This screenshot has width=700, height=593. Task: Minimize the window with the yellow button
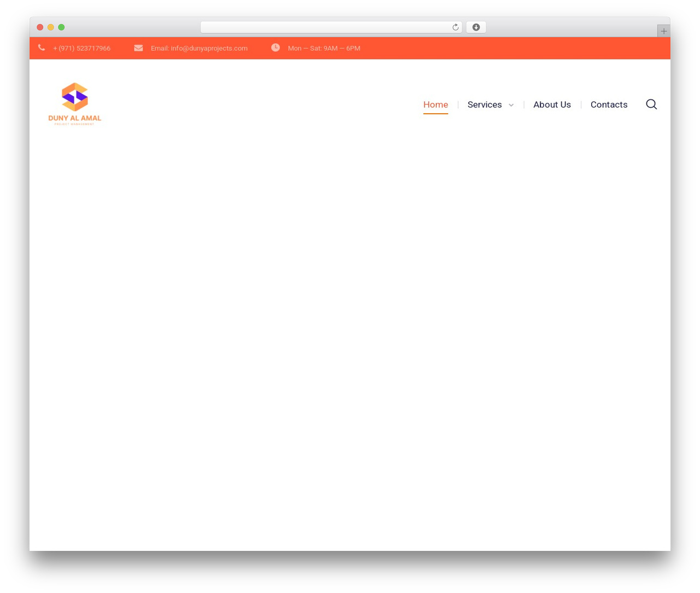[51, 27]
